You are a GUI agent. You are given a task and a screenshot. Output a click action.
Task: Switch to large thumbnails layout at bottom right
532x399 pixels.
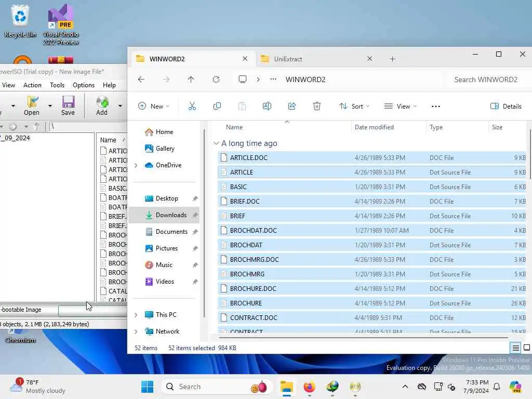[527, 348]
